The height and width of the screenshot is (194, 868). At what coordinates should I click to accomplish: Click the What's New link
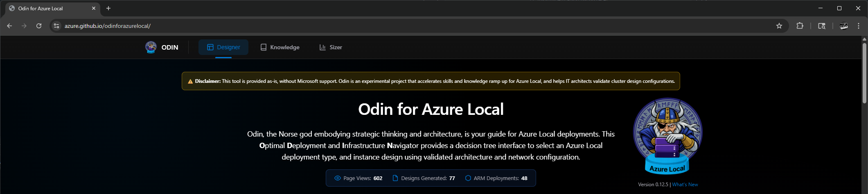[x=685, y=185]
